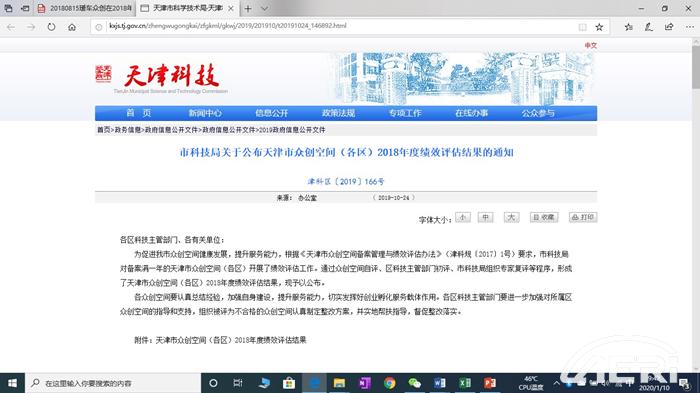Open the Favorites hub icon
This screenshot has width=700, height=393.
(629, 27)
